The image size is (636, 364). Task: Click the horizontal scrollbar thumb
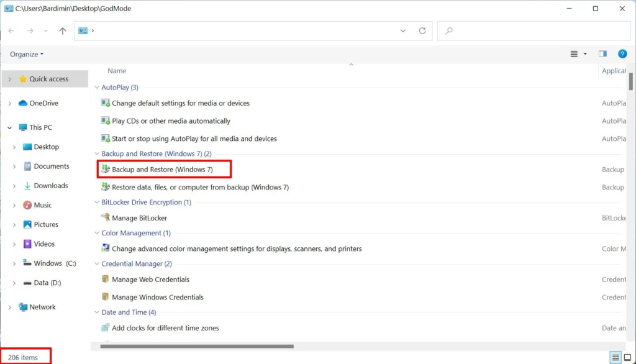[x=197, y=347]
